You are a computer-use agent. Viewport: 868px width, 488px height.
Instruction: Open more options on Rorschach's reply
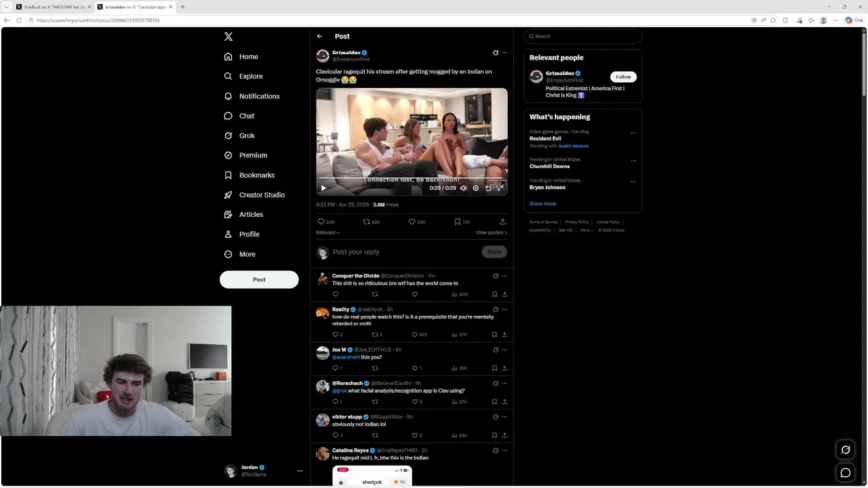[504, 384]
